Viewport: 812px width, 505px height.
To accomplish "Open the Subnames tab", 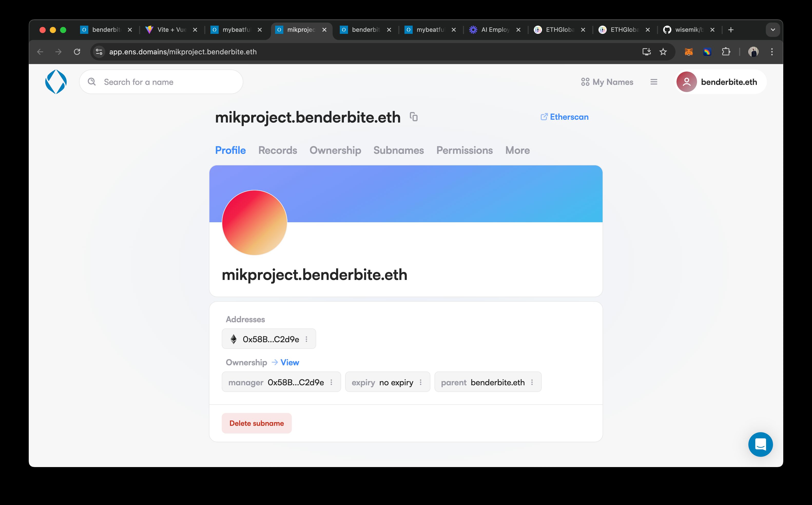I will click(398, 150).
